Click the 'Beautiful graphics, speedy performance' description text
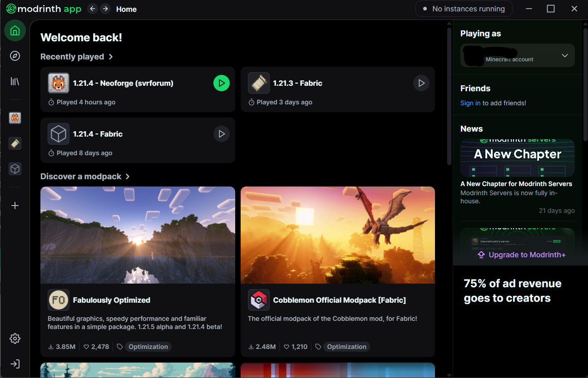 click(134, 323)
